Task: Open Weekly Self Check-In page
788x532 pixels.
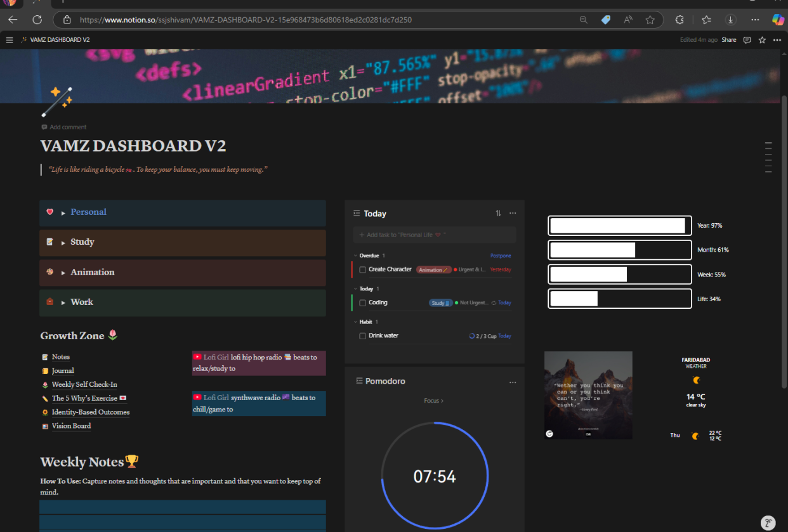Action: pos(84,384)
